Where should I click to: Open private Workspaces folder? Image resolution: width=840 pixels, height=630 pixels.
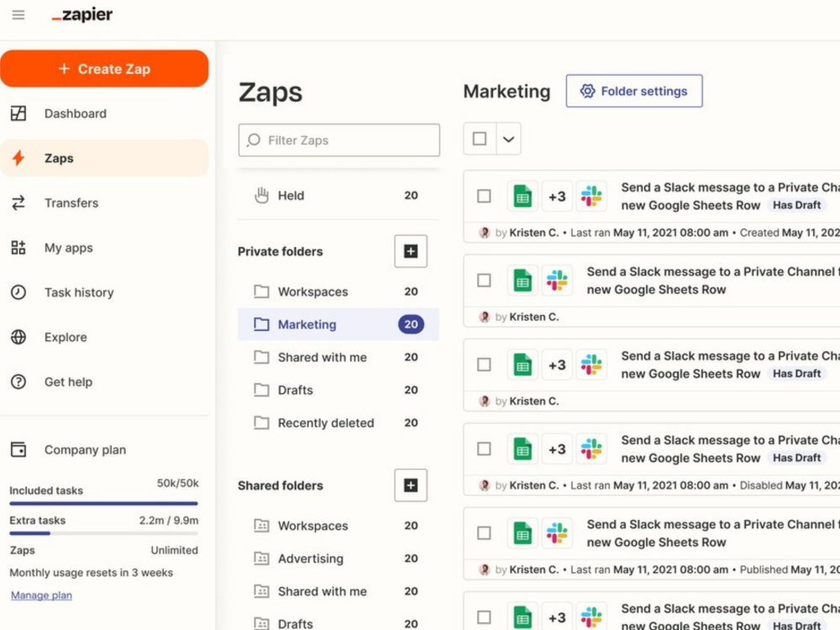[x=338, y=291]
